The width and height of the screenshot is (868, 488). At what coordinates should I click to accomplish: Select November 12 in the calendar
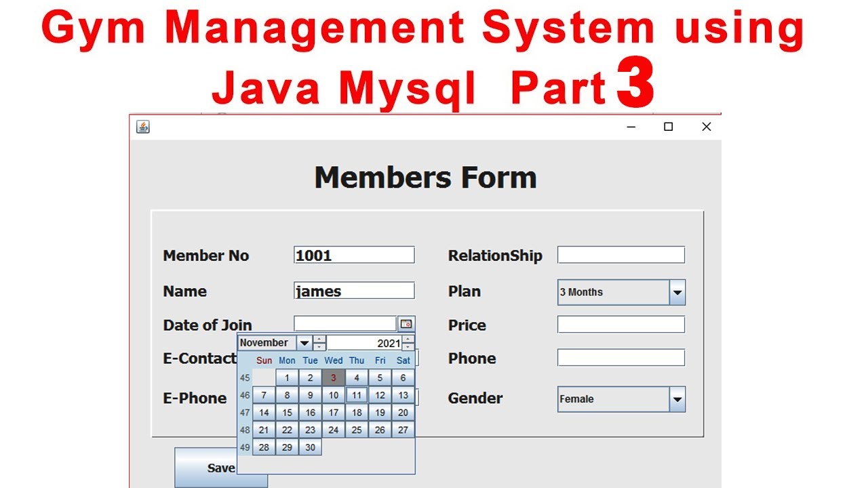pyautogui.click(x=380, y=396)
